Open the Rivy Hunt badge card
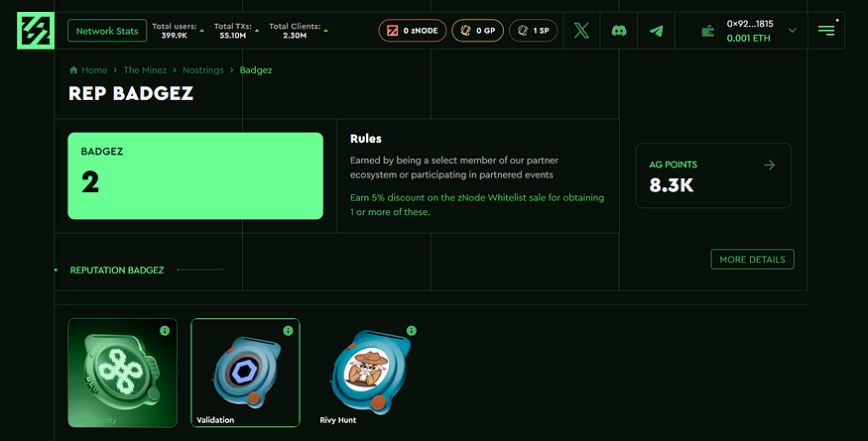This screenshot has width=868, height=441. coord(368,373)
